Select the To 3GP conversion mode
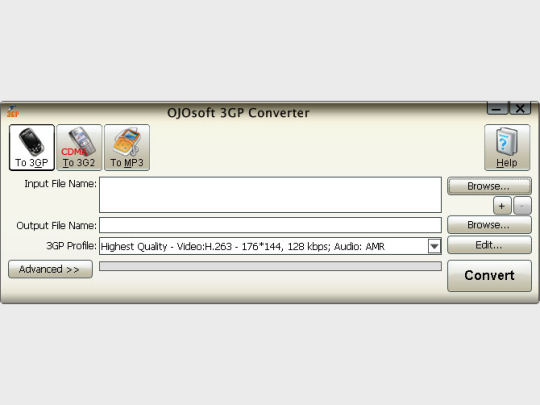This screenshot has height=405, width=540. [x=32, y=147]
